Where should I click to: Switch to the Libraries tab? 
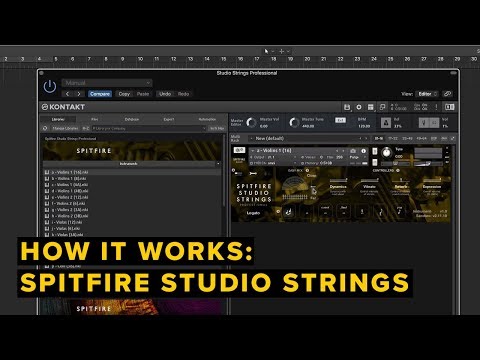[58, 119]
